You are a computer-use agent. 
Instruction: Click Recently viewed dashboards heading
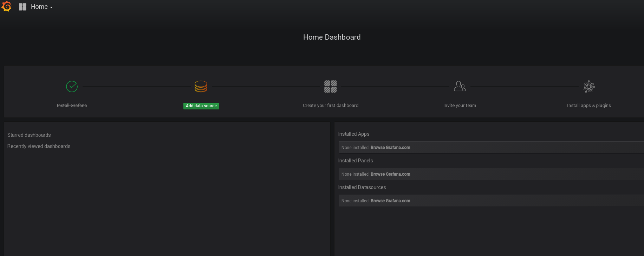(x=39, y=146)
